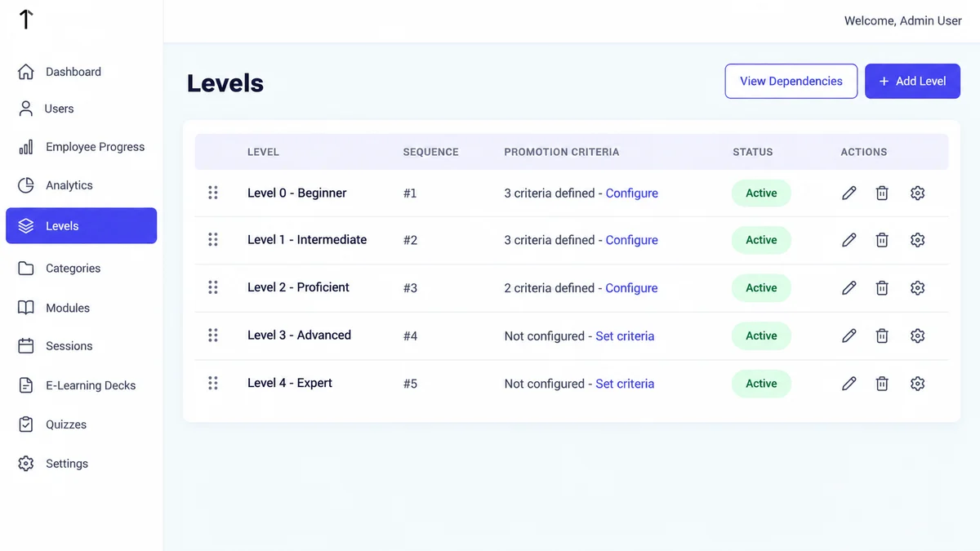Click Active status badge of Level 4 - Expert
The height and width of the screenshot is (551, 980).
point(761,384)
